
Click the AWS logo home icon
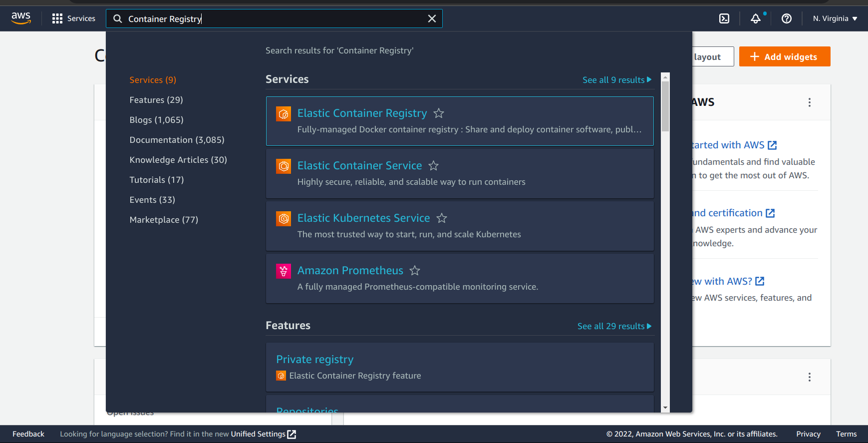pyautogui.click(x=21, y=18)
